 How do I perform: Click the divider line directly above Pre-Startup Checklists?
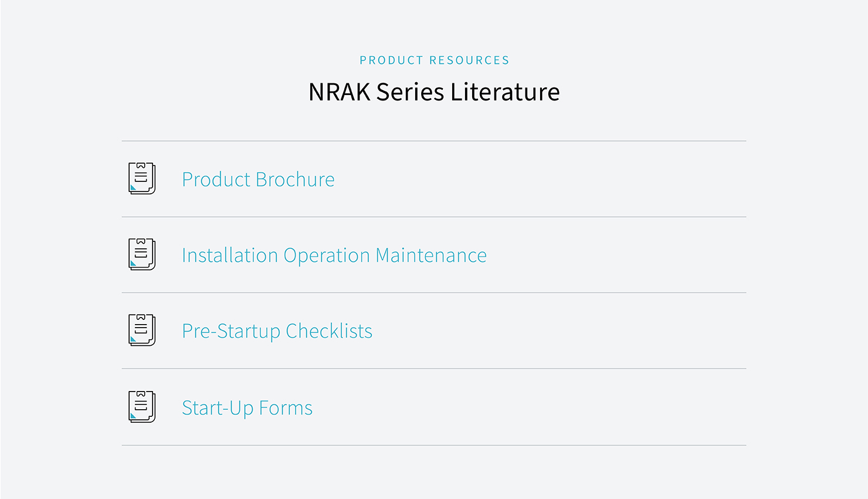coord(434,292)
